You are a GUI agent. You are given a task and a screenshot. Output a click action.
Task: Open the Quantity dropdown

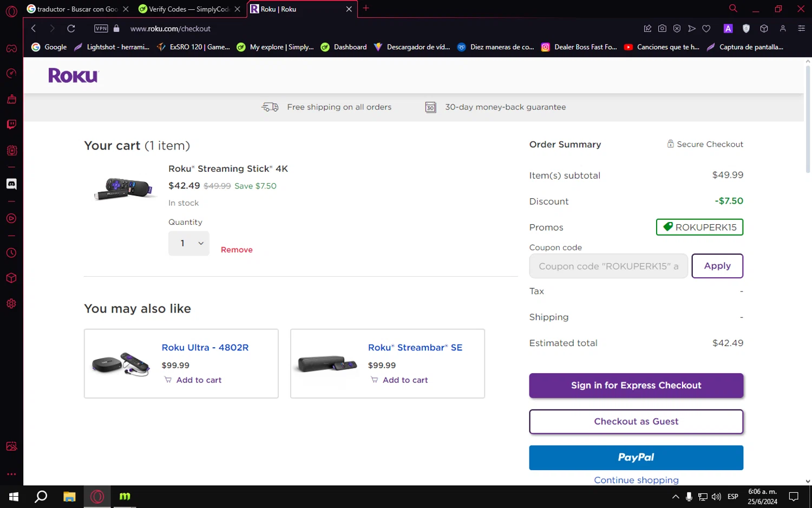point(189,244)
